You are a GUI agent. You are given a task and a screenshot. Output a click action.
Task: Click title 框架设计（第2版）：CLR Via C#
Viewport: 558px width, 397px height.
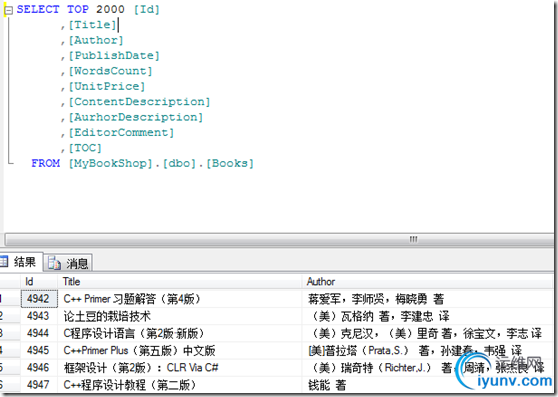pos(141,367)
